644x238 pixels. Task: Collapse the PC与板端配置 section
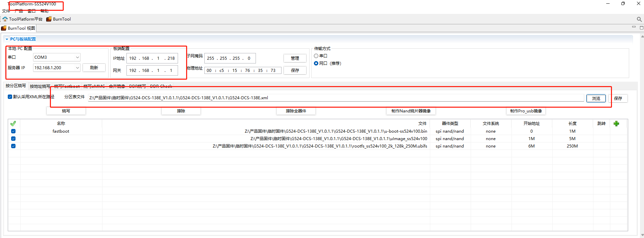[x=7, y=39]
